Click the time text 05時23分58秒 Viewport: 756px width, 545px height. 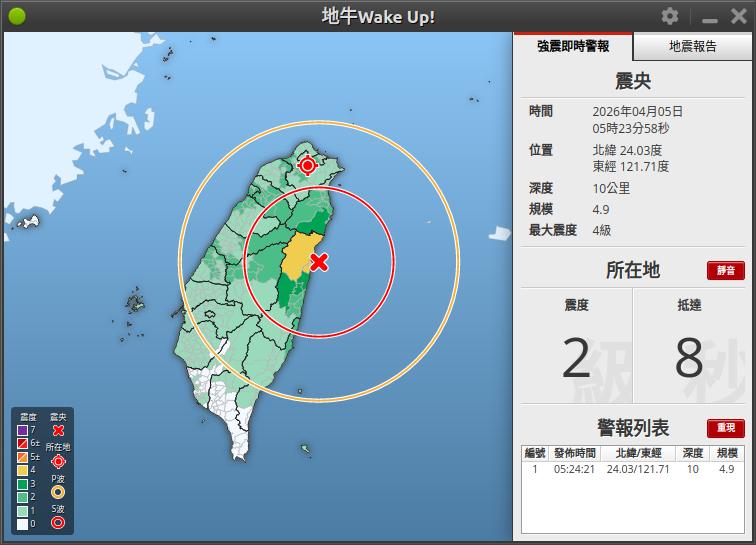point(631,128)
